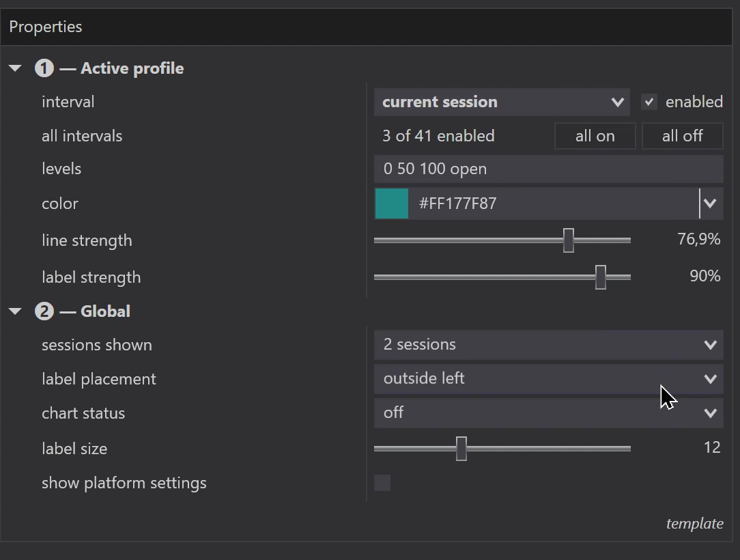Image resolution: width=740 pixels, height=560 pixels.
Task: Click the all intervals label
Action: point(82,136)
